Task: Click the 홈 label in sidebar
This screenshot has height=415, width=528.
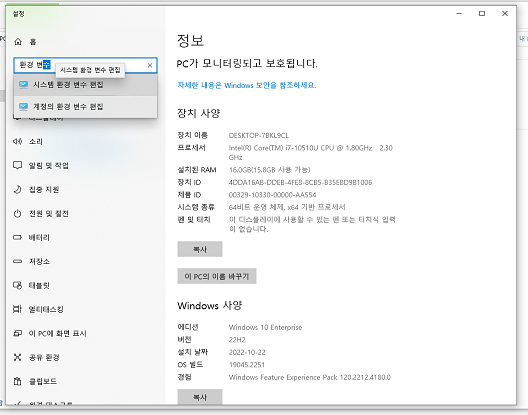Action: (x=33, y=42)
